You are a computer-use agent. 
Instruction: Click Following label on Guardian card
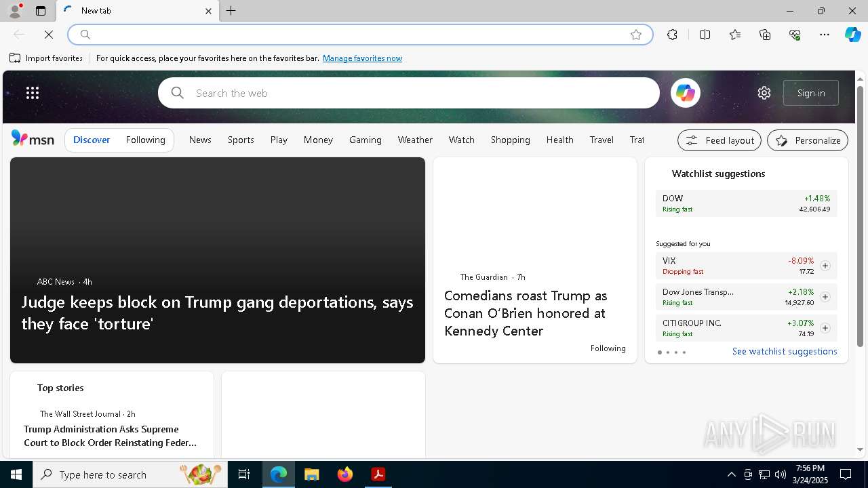(608, 348)
